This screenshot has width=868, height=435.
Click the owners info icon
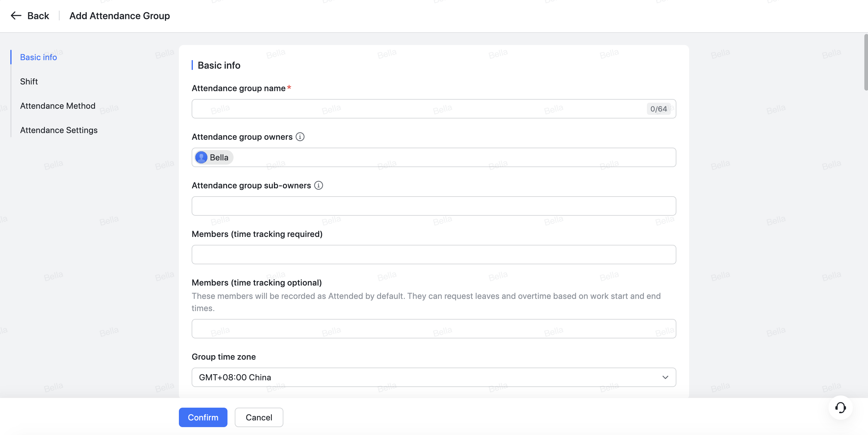[300, 137]
